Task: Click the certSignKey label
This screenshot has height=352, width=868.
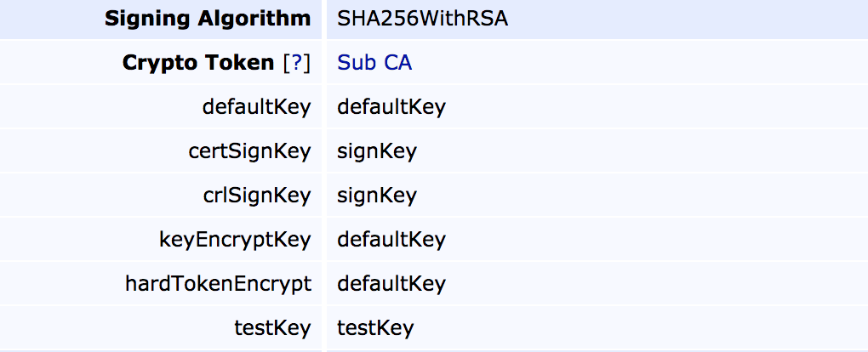Action: tap(249, 151)
